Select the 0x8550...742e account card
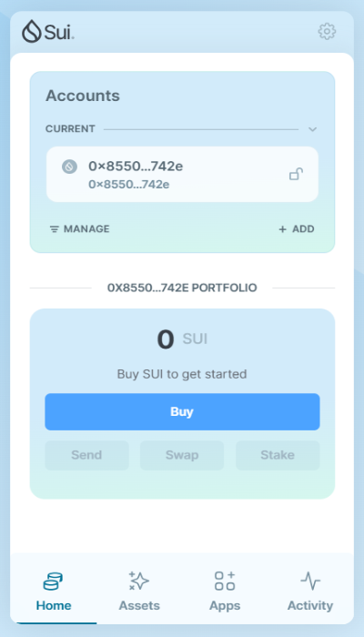The height and width of the screenshot is (637, 364). point(182,175)
